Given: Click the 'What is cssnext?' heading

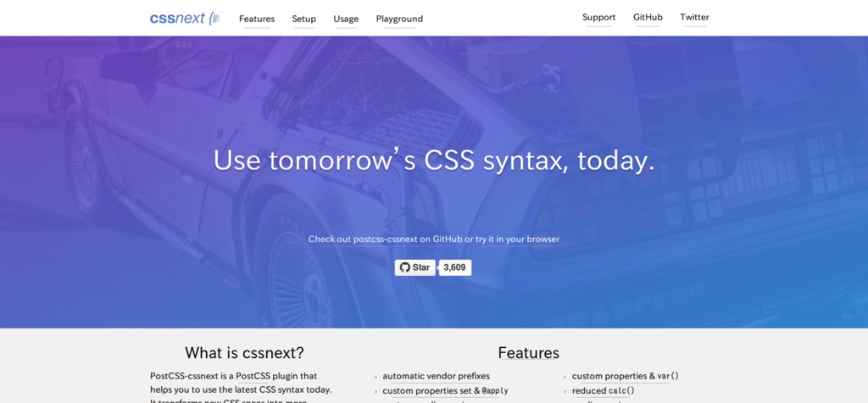Looking at the screenshot, I should coord(244,353).
